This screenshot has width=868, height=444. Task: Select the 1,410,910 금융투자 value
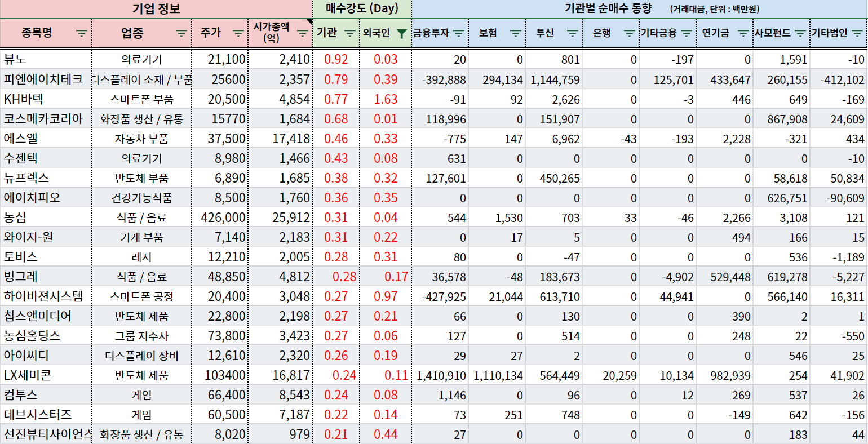coord(440,375)
